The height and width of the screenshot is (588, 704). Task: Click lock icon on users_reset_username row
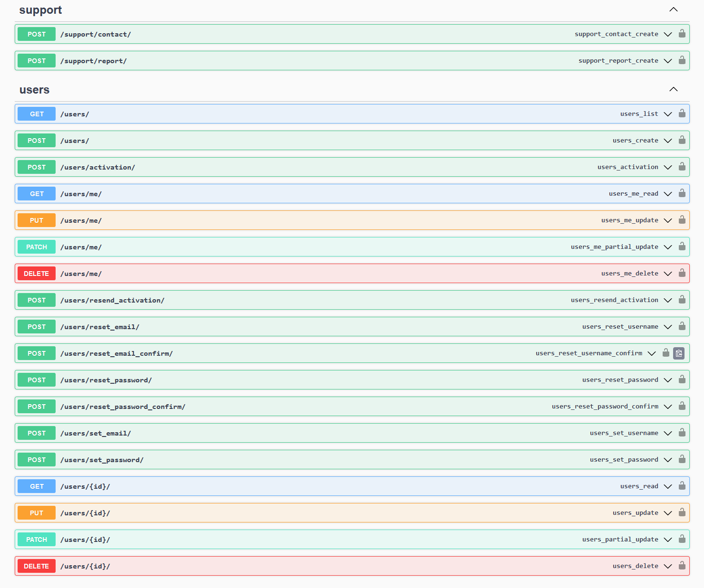click(x=682, y=326)
